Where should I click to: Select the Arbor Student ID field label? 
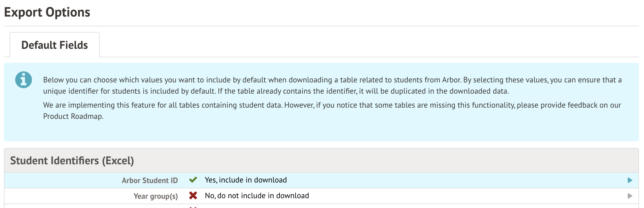[150, 180]
